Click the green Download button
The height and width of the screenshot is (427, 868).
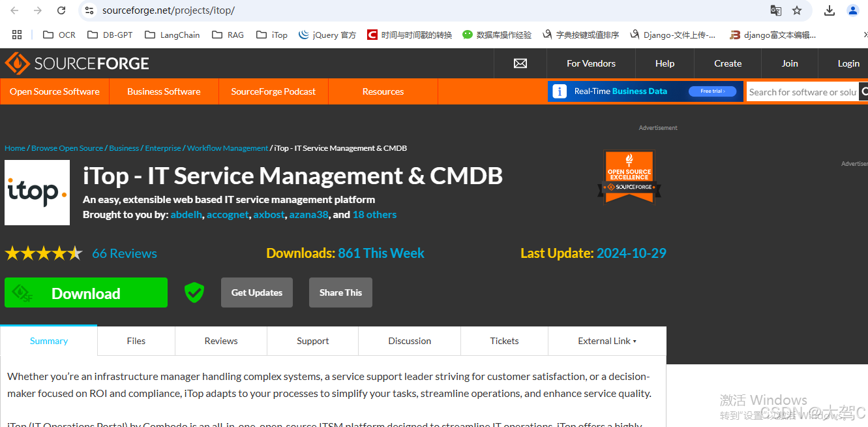coord(86,293)
